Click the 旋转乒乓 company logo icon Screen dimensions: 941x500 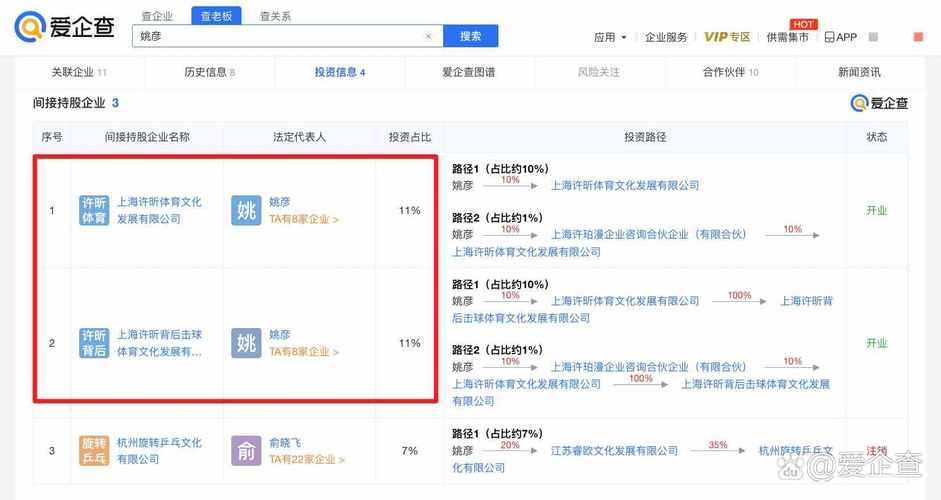(94, 451)
